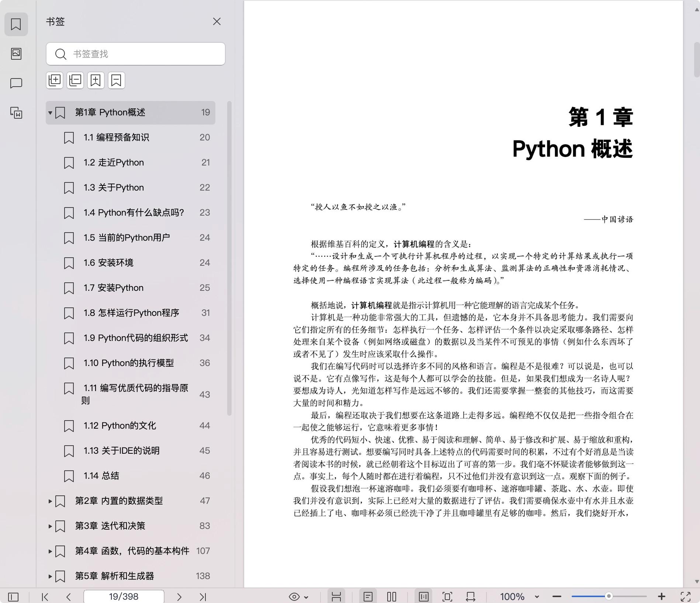Open the bookmarks sidebar panel icon
This screenshot has width=700, height=603.
[16, 24]
